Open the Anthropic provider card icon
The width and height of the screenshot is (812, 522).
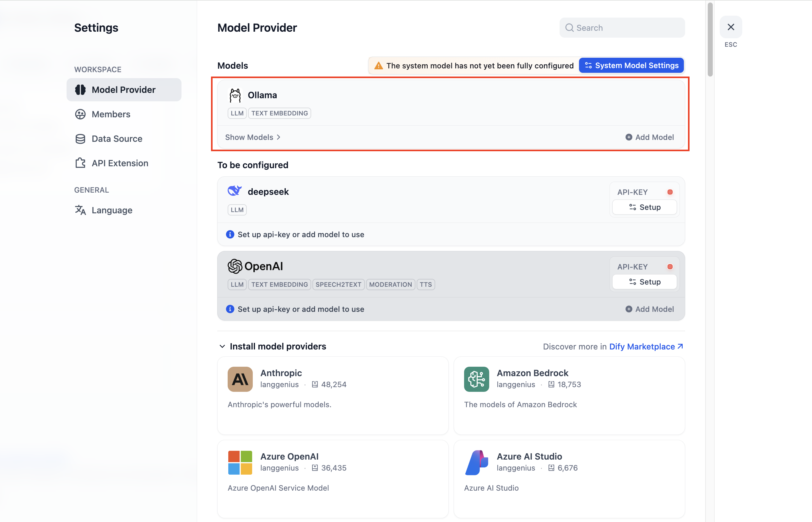[x=240, y=379]
